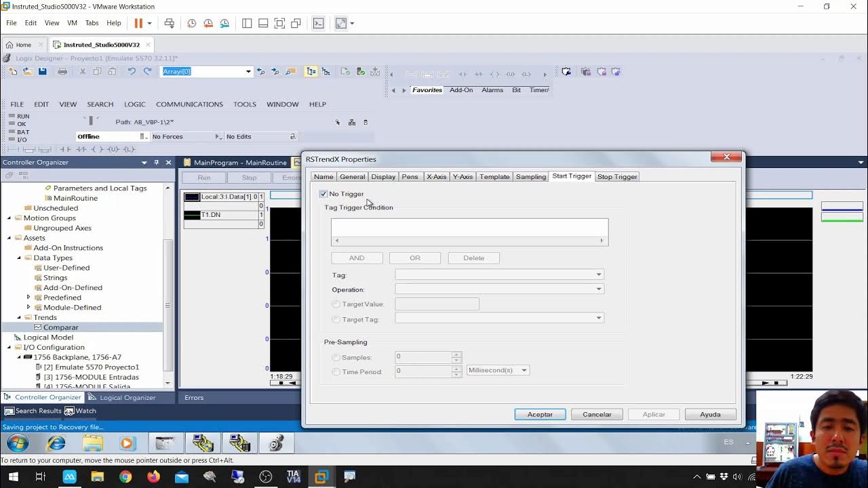Click Find Previous icon next to tag box
Screen dimensions: 868x488
pyautogui.click(x=260, y=71)
